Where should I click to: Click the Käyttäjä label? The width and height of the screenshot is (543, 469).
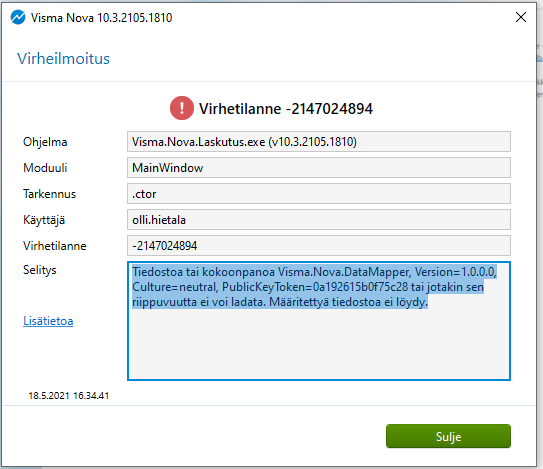pyautogui.click(x=44, y=220)
